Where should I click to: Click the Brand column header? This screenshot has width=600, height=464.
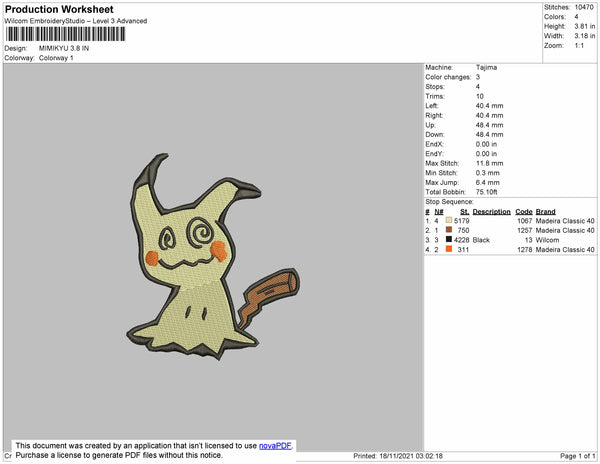(x=545, y=212)
